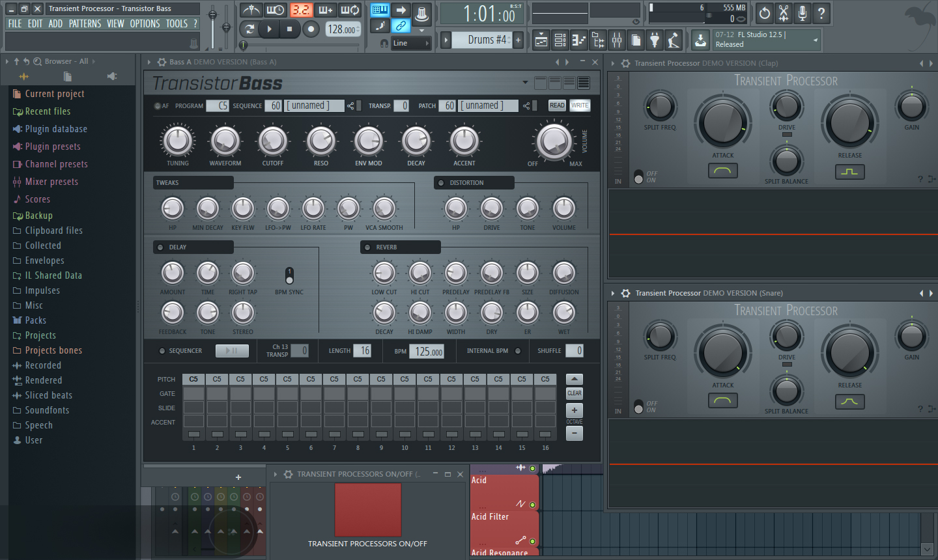
Task: Open the help question-mark icon
Action: coord(821,13)
